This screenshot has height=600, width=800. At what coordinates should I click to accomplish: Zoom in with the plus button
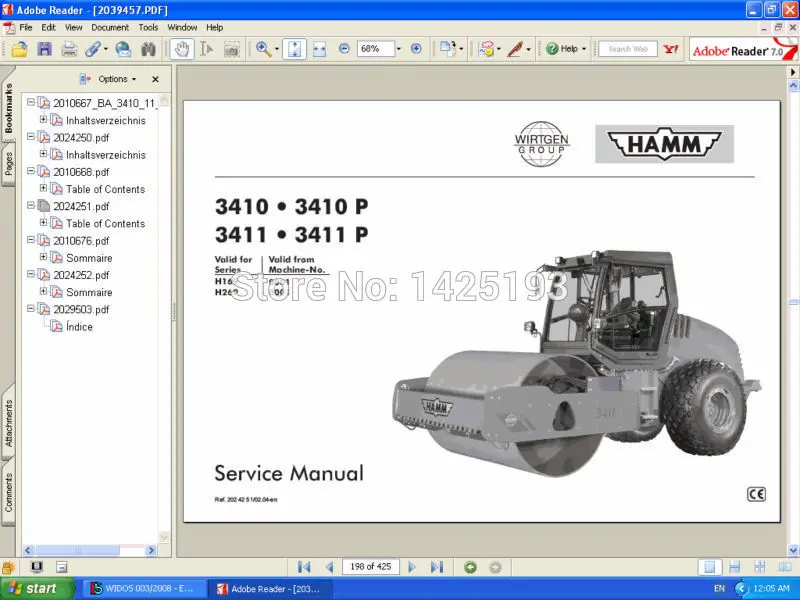(x=416, y=49)
